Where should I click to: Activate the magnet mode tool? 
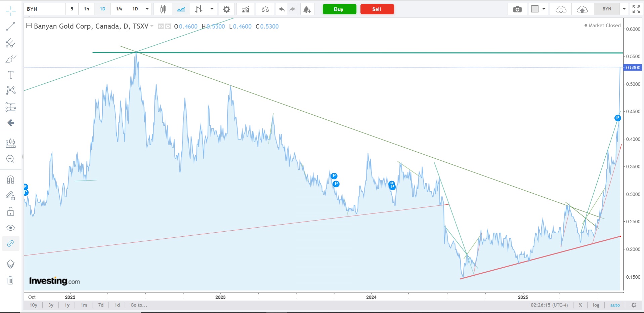click(x=10, y=180)
